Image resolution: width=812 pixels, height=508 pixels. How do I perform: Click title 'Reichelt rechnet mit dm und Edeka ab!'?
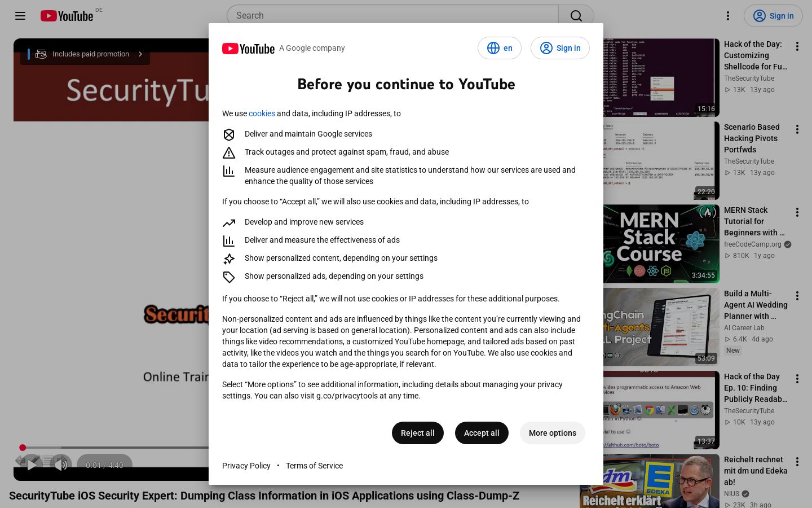pyautogui.click(x=756, y=471)
